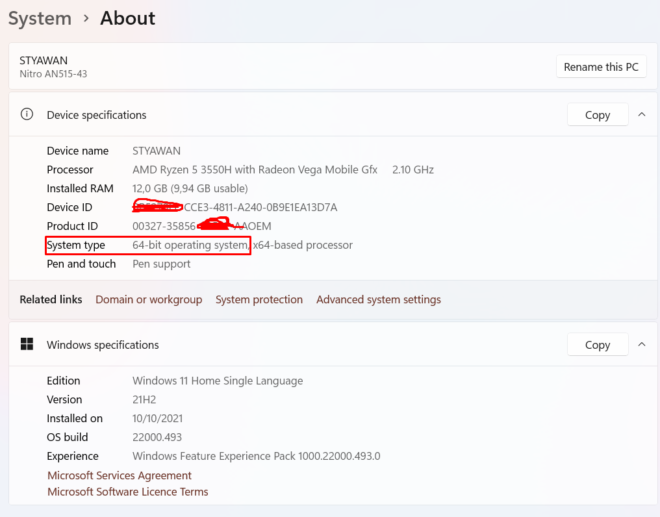This screenshot has width=660, height=517.
Task: Click the Device ID label
Action: tap(69, 207)
